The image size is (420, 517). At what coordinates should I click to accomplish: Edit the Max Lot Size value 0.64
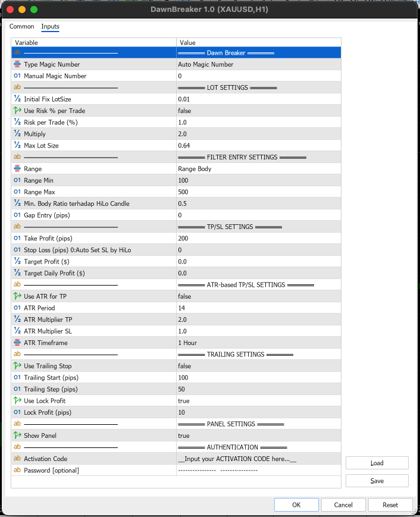(258, 145)
